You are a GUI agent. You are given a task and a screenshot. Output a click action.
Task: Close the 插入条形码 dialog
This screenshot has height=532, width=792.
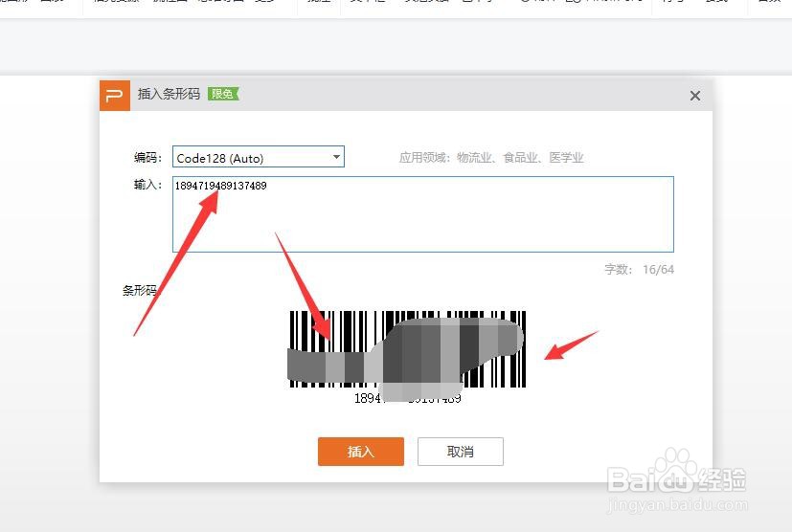[x=695, y=96]
